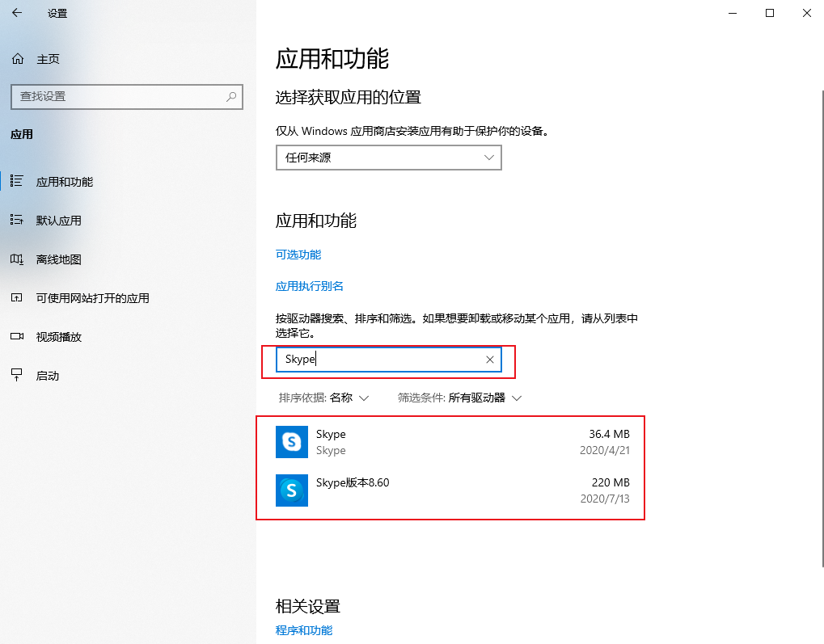Open 启动 settings page

click(47, 376)
